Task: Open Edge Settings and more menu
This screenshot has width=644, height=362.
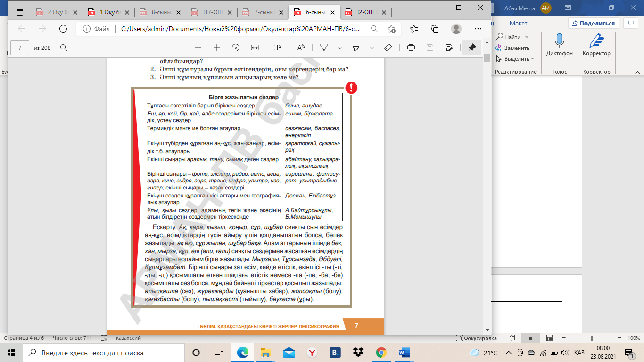Action: [477, 29]
